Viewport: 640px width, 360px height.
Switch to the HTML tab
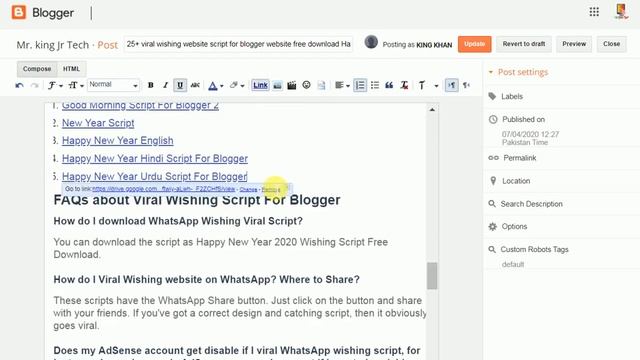[71, 69]
